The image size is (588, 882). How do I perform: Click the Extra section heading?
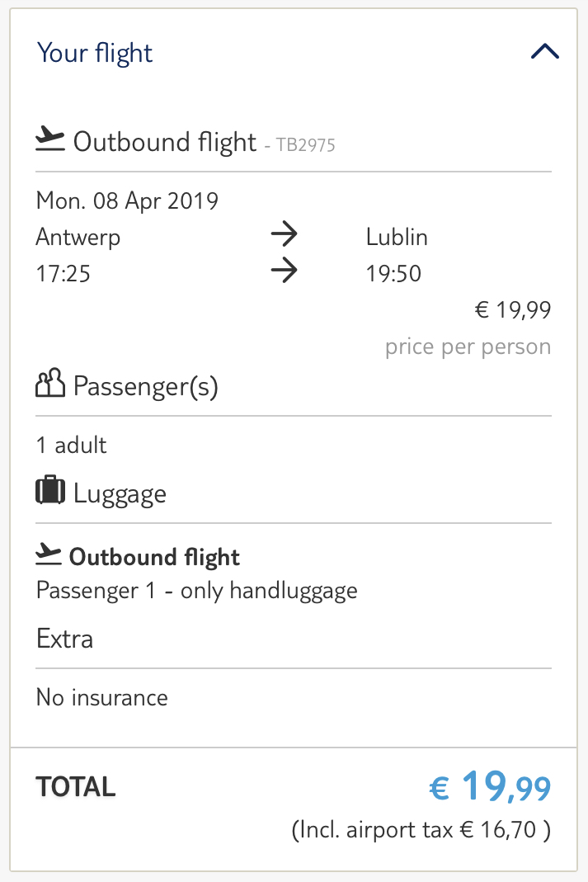pos(64,639)
